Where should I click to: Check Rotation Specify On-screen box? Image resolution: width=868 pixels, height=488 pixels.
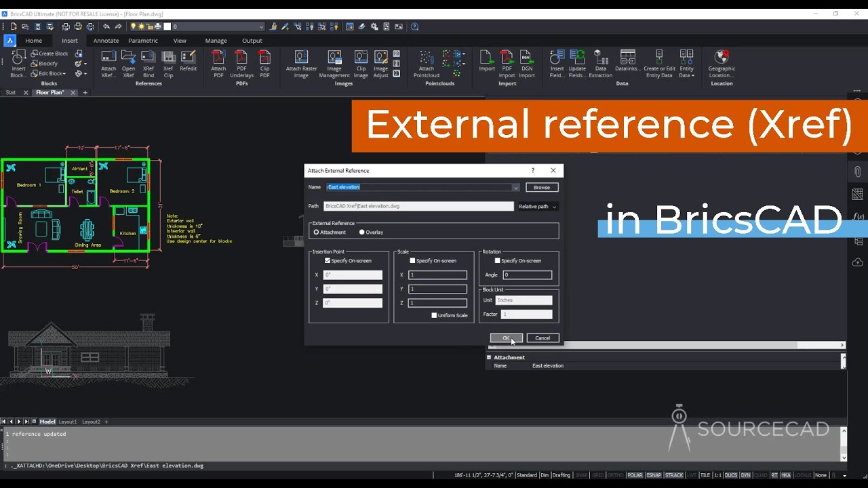[497, 261]
